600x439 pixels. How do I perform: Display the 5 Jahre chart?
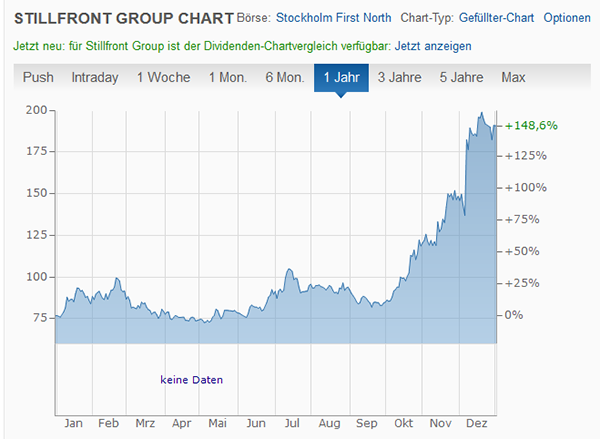[461, 77]
